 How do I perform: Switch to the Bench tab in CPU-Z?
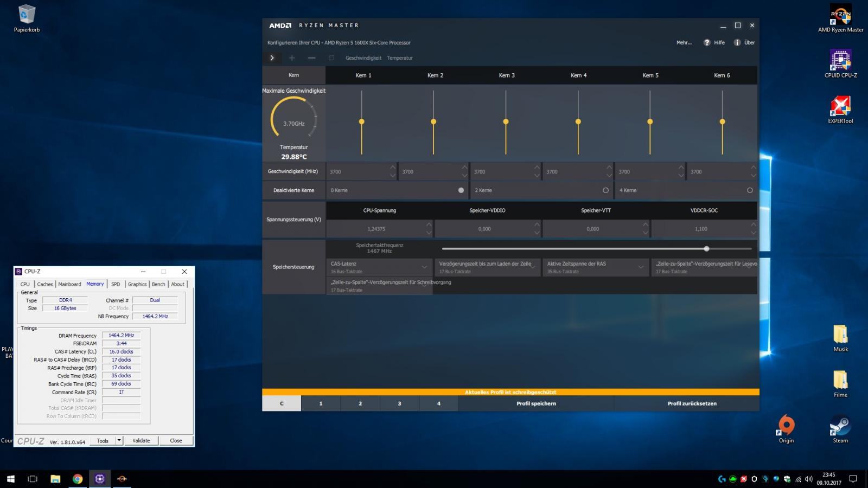point(158,284)
